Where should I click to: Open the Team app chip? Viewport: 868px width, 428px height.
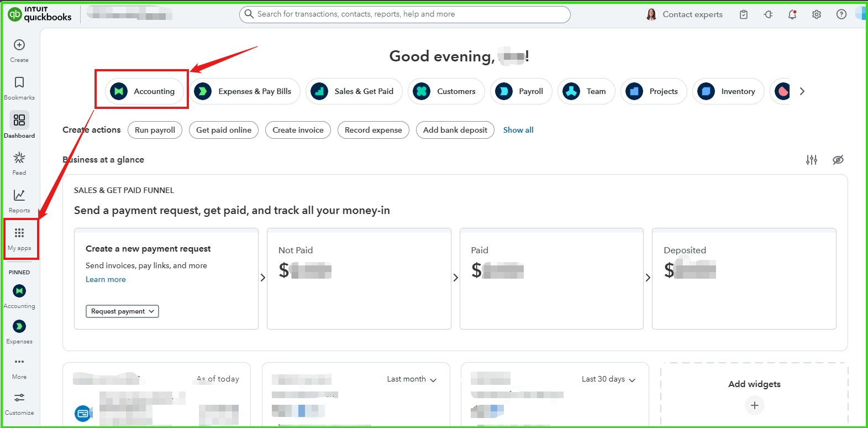click(586, 91)
